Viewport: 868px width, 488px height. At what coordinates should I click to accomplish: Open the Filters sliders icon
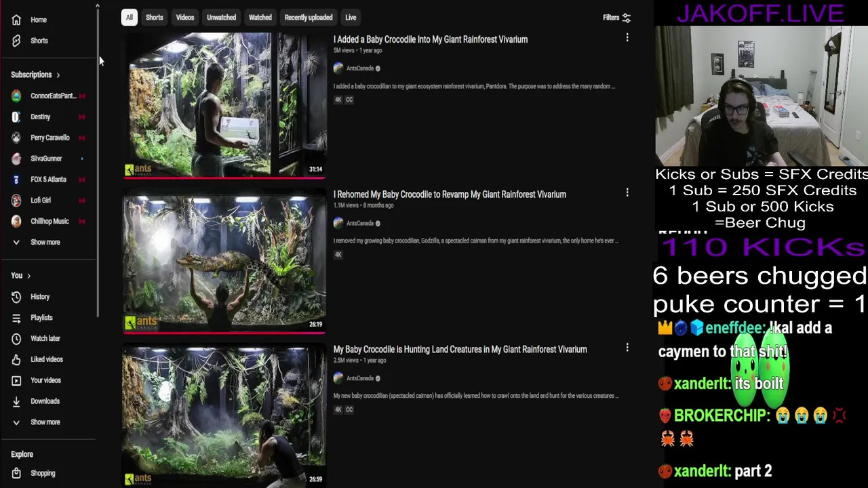pos(627,18)
